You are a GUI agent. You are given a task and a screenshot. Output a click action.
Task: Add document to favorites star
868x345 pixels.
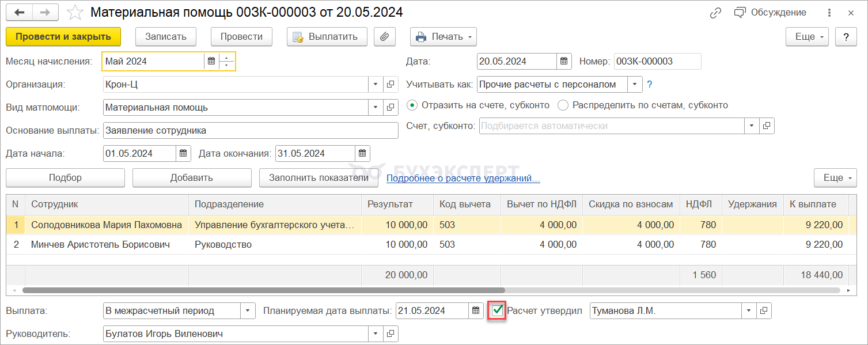coord(75,12)
